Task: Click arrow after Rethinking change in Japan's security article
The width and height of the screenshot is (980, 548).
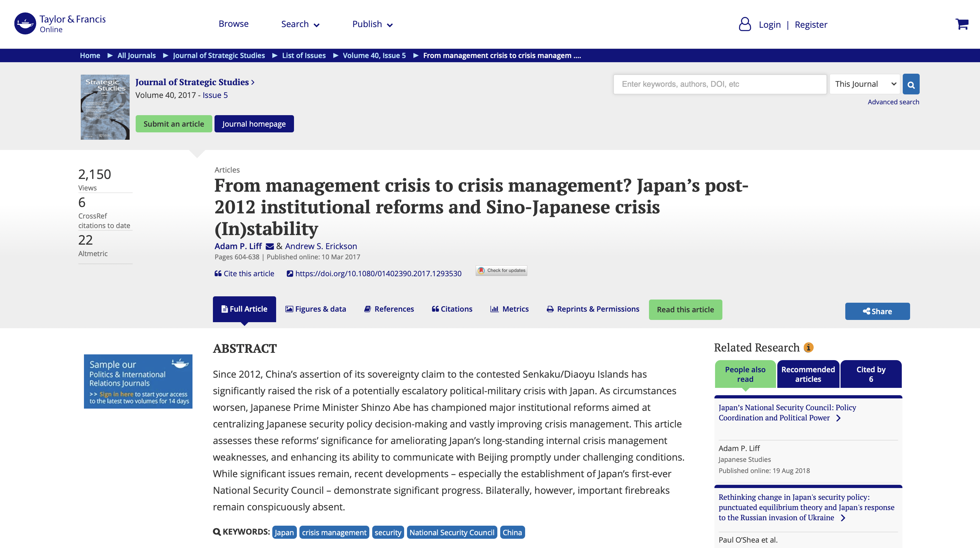Action: click(x=843, y=518)
